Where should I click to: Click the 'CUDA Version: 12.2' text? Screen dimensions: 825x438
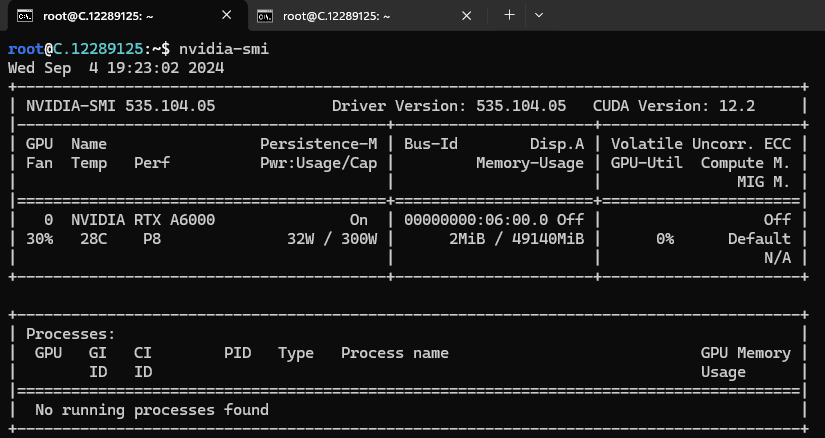click(673, 106)
